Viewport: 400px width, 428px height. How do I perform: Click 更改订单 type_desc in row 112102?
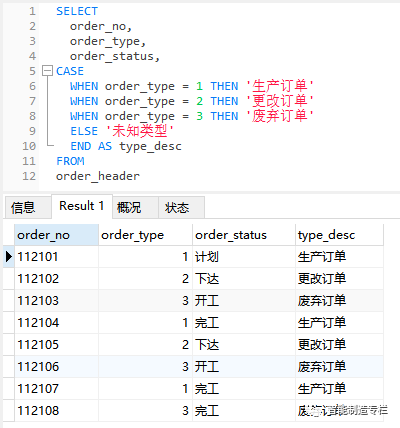click(x=339, y=279)
